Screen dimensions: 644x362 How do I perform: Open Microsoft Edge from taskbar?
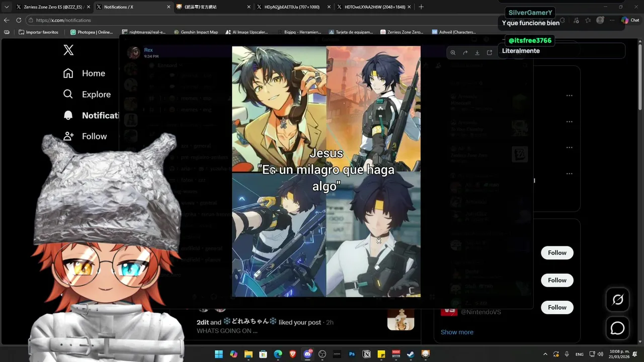point(278,354)
